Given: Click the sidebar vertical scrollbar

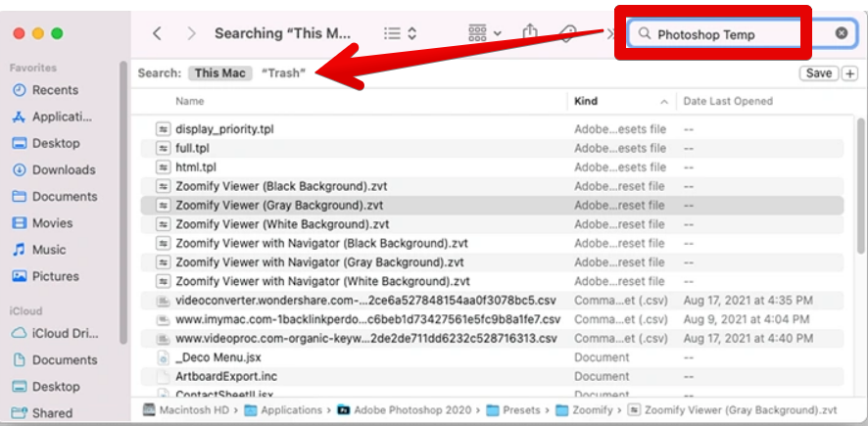Looking at the screenshot, I should pyautogui.click(x=123, y=202).
